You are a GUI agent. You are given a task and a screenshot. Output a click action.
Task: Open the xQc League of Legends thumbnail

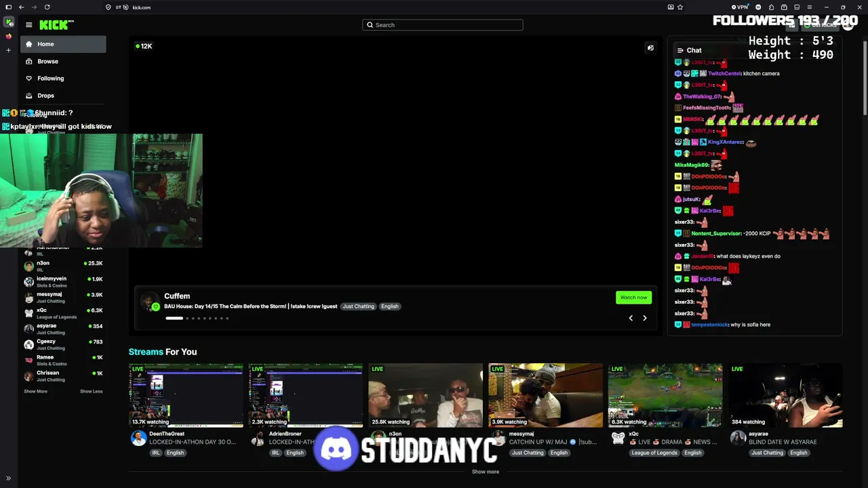[665, 395]
